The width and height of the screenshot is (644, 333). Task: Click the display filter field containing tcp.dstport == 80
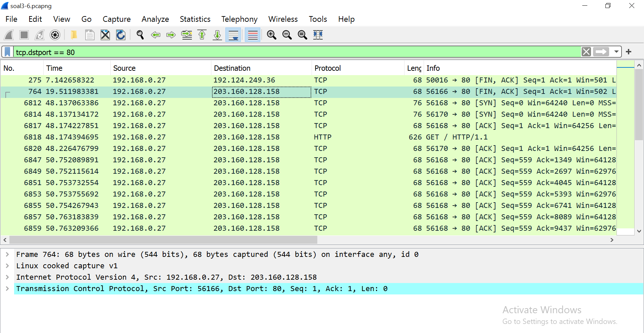pos(297,52)
